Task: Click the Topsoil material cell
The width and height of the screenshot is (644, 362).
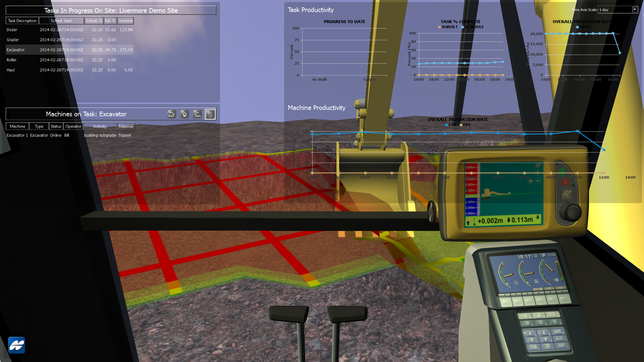Action: coord(124,135)
